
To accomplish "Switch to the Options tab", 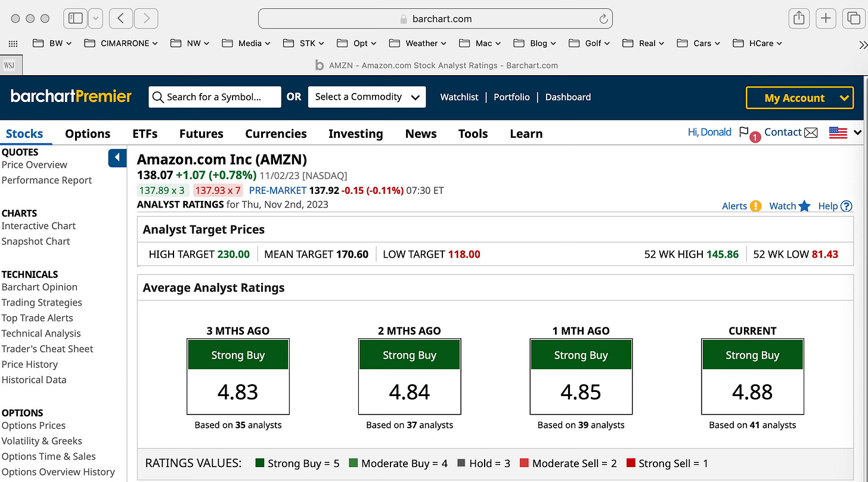I will [88, 134].
